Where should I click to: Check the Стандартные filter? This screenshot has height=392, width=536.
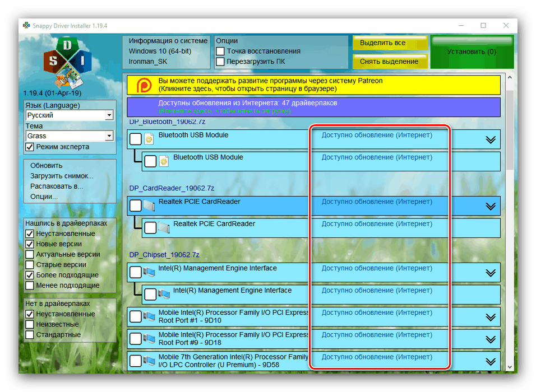(30, 335)
